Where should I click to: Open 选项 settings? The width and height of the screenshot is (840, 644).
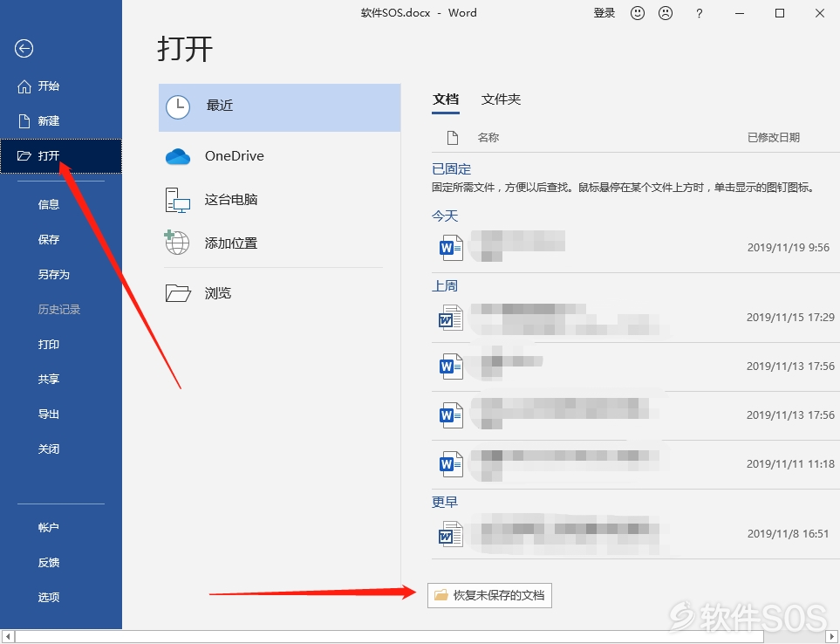(49, 598)
